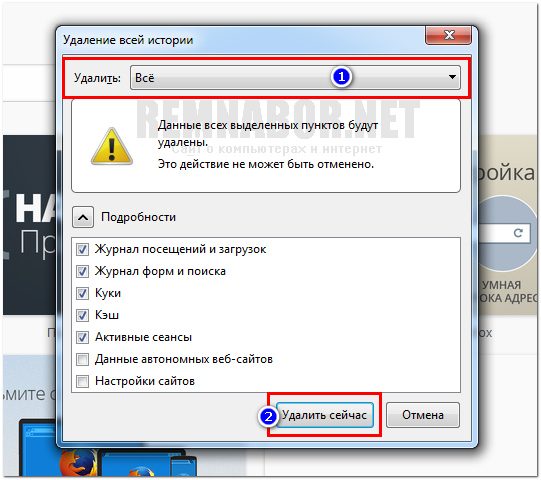Click the Firefox logo at the bottom left
The image size is (541, 480).
tap(78, 462)
